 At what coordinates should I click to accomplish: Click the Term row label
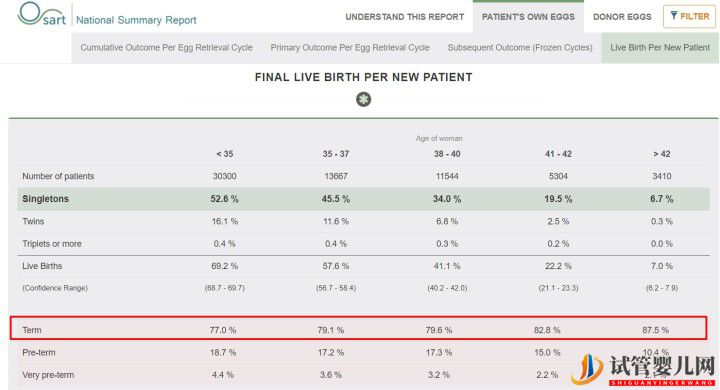[32, 330]
